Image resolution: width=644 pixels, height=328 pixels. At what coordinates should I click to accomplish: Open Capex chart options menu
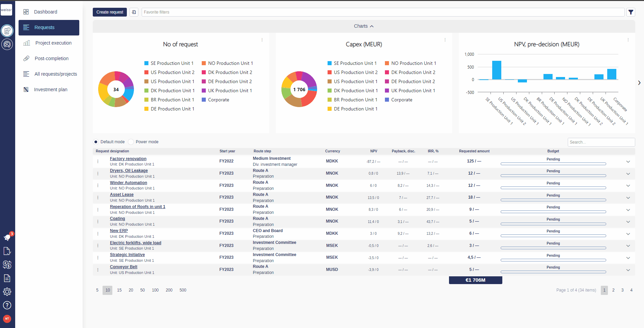[445, 40]
